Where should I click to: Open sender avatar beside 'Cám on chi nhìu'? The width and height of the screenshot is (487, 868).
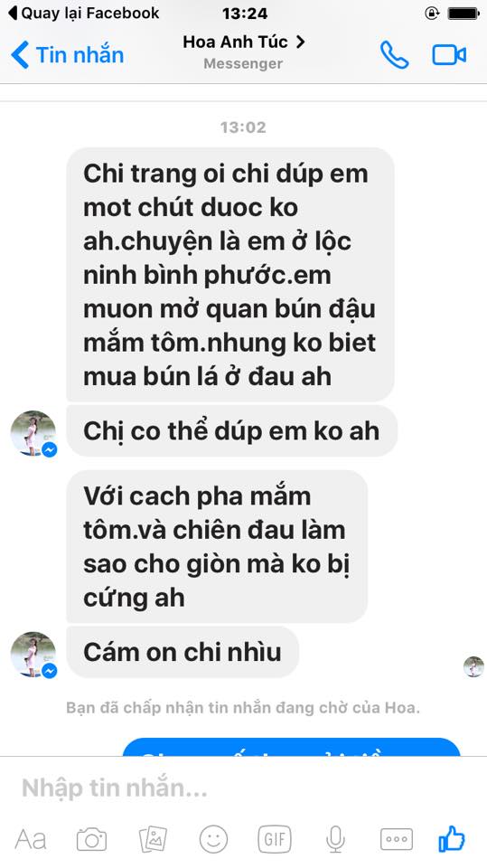click(x=33, y=655)
